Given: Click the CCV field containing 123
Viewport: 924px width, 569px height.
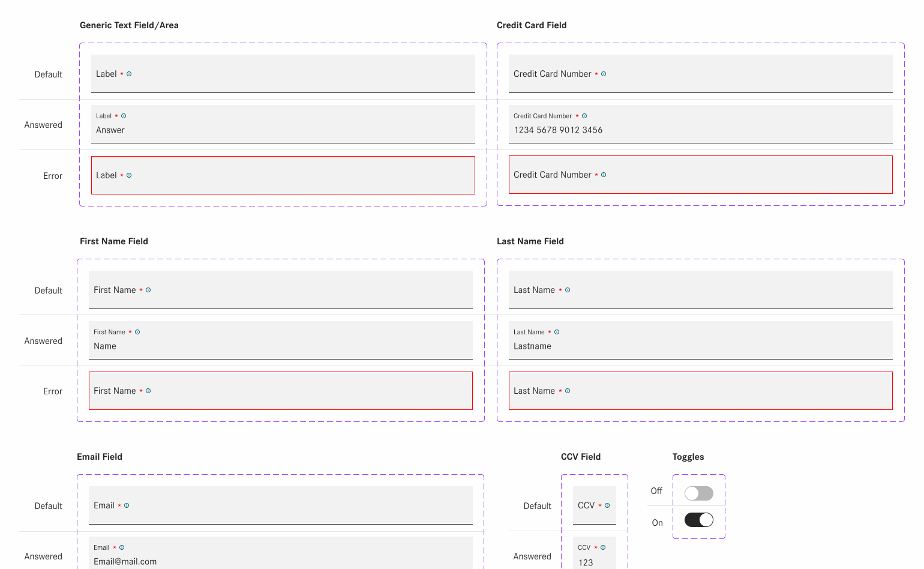Looking at the screenshot, I should [594, 556].
